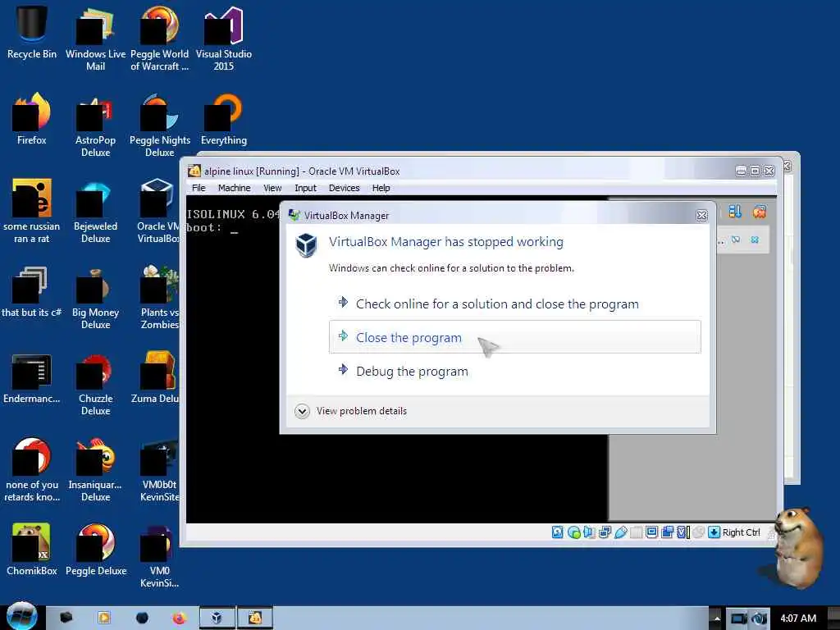This screenshot has height=630, width=840.
Task: Open the View menu
Action: coord(272,188)
